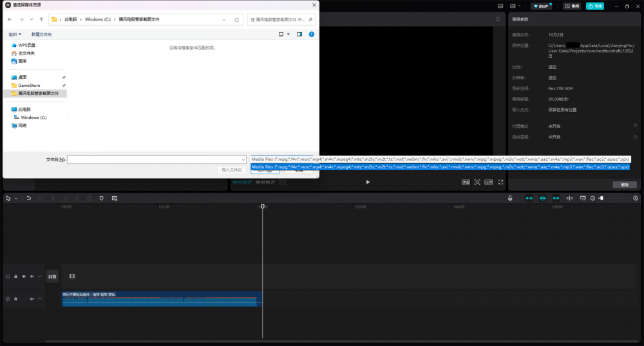Mute the video track
The width and height of the screenshot is (644, 346).
tap(32, 277)
